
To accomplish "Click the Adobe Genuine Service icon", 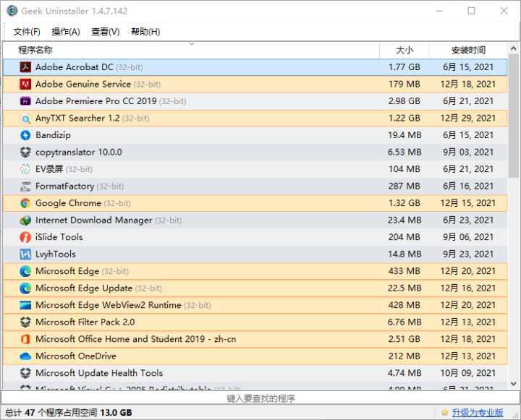I will (25, 84).
